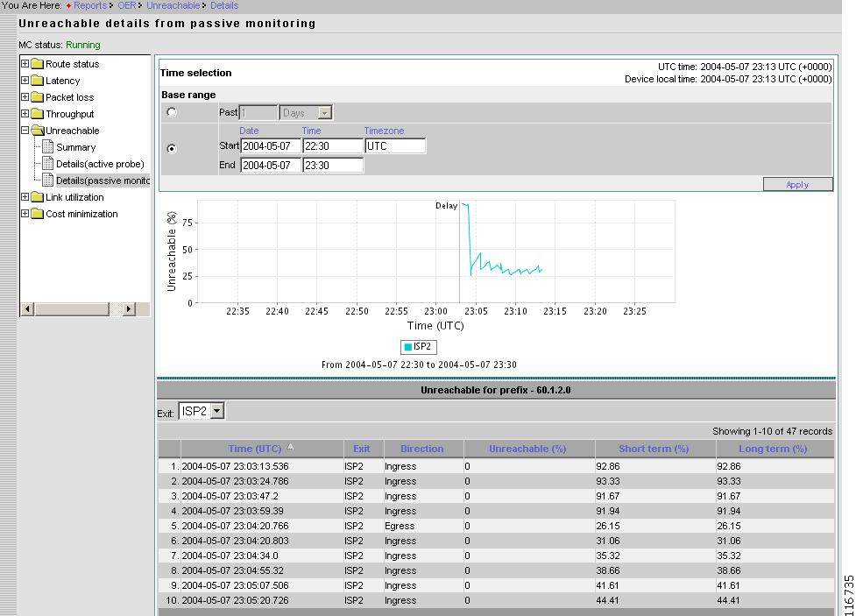Click the Timezone UTC input field
Screen dimensions: 856x616
coord(395,146)
